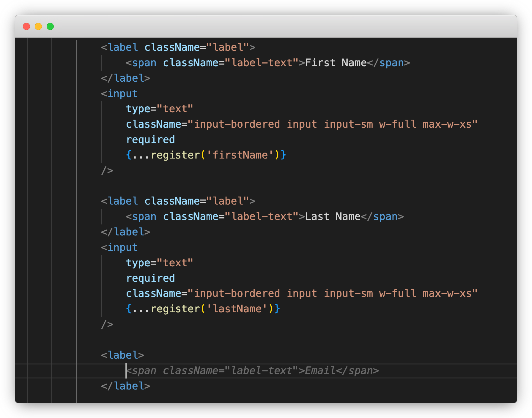Screen dimensions: 532x418
Task: Click the opening label tag without className
Action: coord(122,355)
